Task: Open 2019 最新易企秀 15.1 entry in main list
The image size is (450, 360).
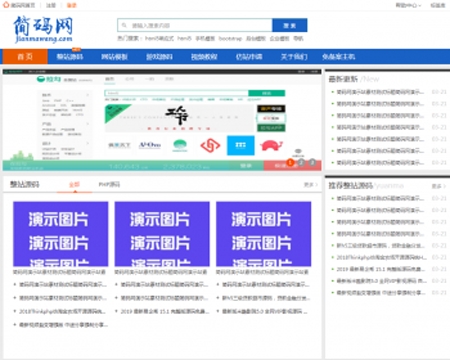Action: pyautogui.click(x=165, y=311)
